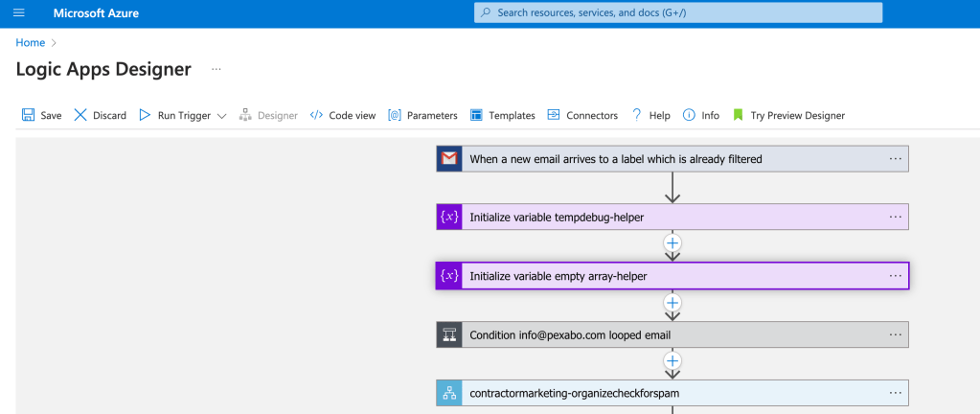Click the Run Trigger play icon
This screenshot has width=980, height=414.
(145, 115)
